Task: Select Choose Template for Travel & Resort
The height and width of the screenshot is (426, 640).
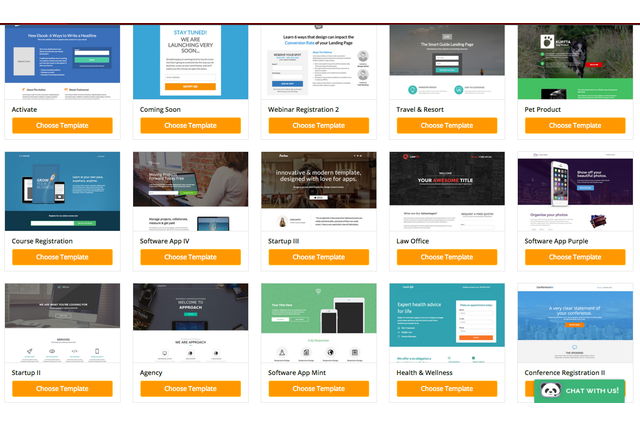Action: click(x=446, y=126)
